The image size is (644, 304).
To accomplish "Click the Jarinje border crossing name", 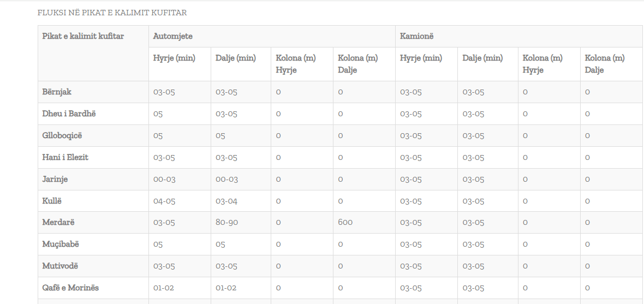I will pos(55,179).
